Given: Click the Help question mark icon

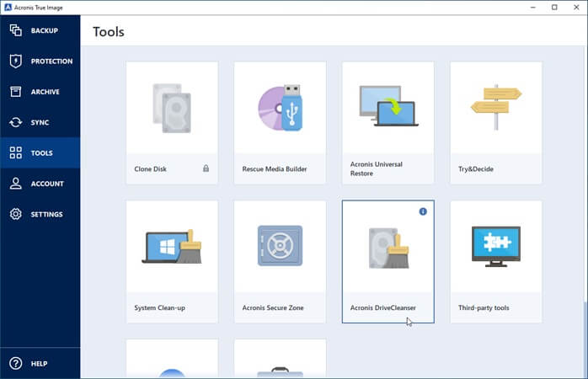Looking at the screenshot, I should 15,363.
